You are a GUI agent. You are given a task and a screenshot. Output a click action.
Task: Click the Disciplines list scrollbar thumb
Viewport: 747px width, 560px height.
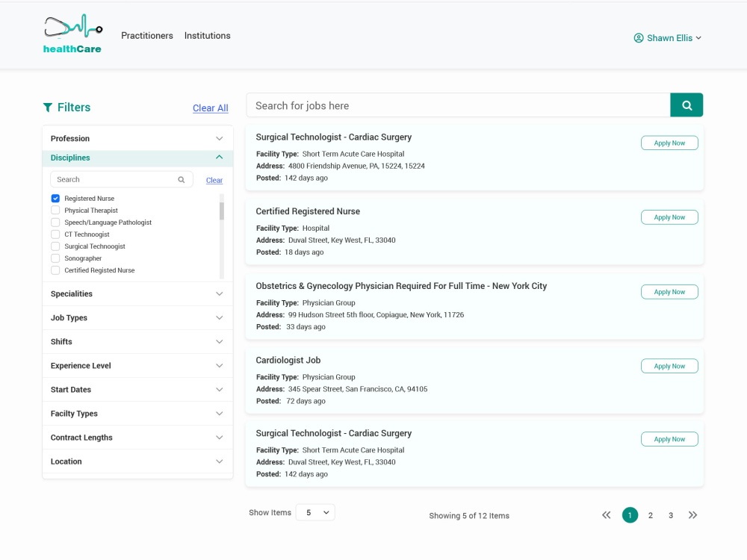pyautogui.click(x=222, y=211)
